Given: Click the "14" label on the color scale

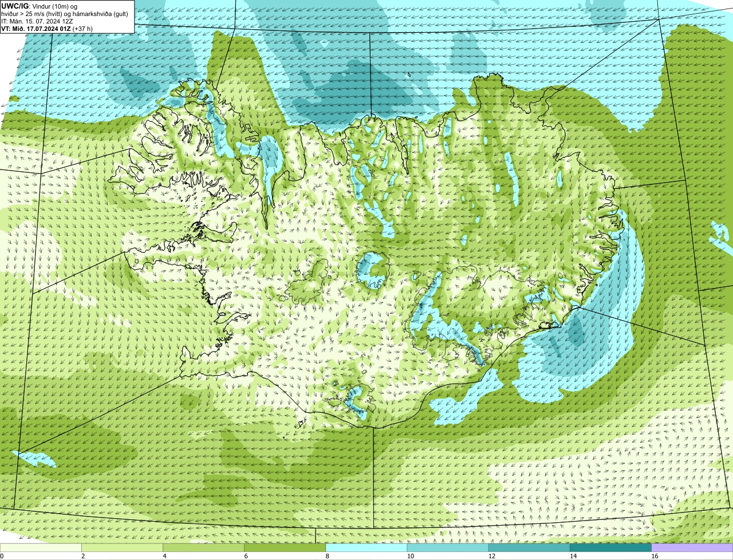Looking at the screenshot, I should click(573, 556).
